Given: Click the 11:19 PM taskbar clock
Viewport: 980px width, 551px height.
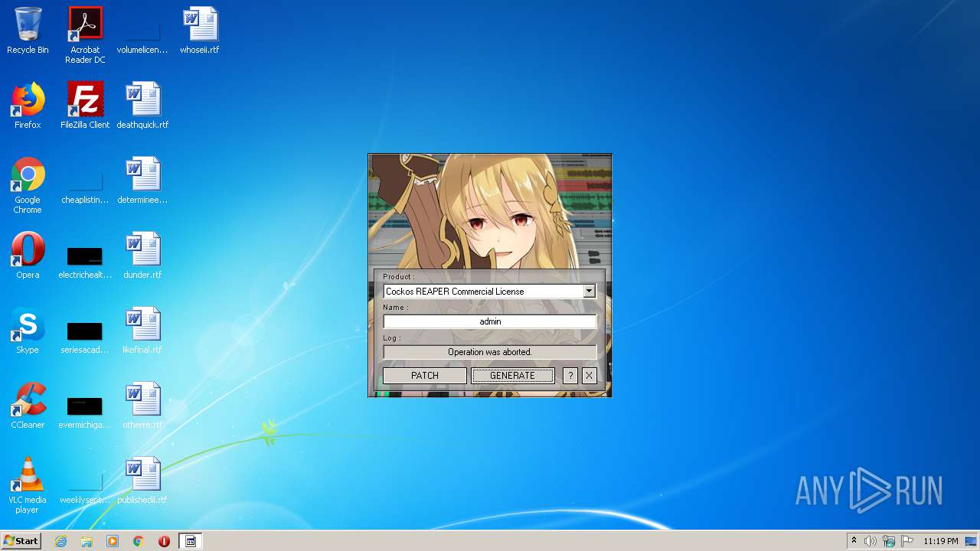Looking at the screenshot, I should 941,541.
